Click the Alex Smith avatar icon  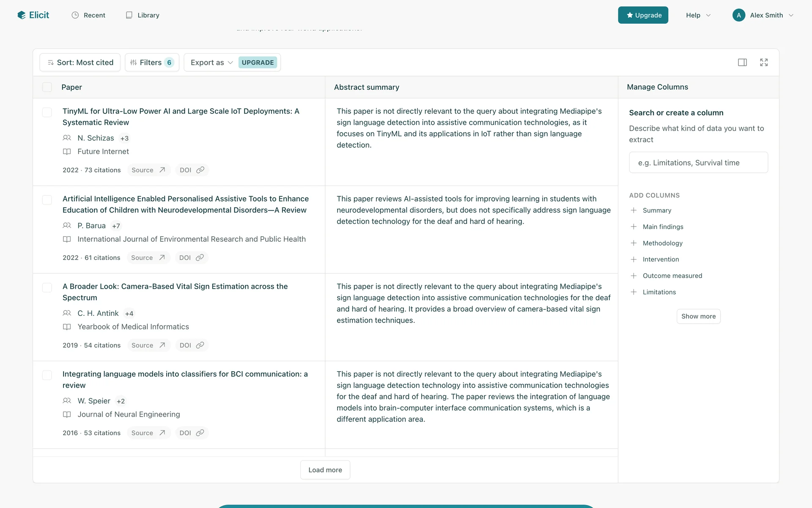pos(738,15)
